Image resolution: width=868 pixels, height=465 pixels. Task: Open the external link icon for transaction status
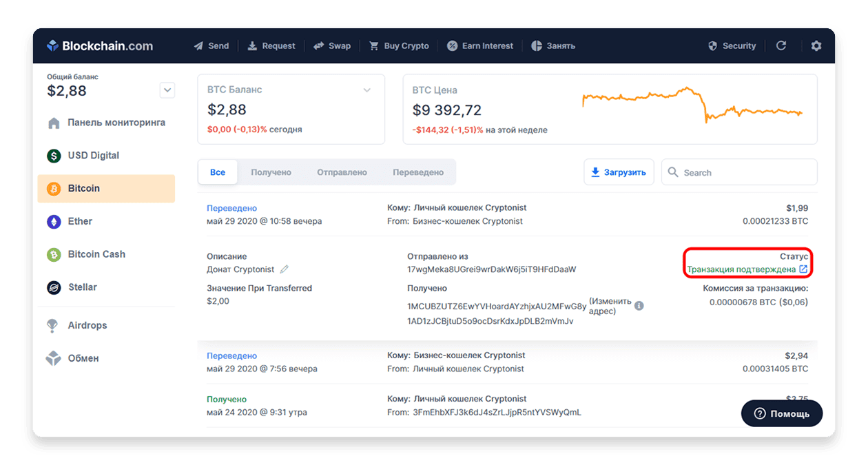pyautogui.click(x=803, y=269)
